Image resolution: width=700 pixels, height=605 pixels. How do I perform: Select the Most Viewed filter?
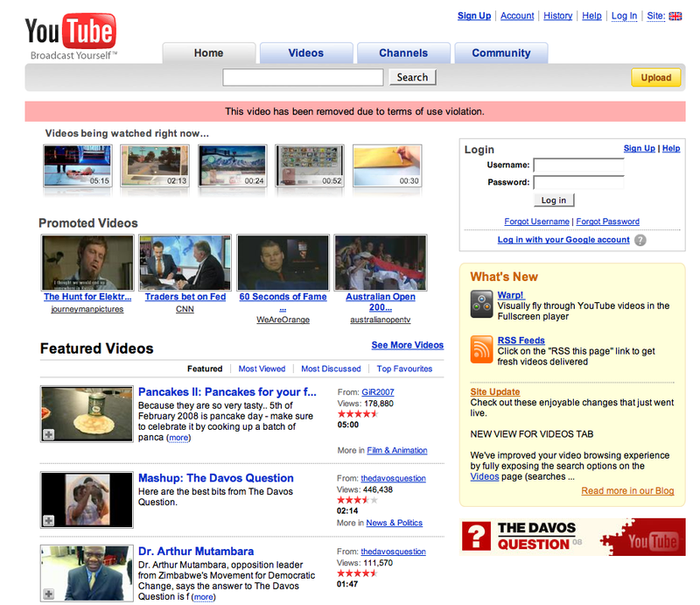click(262, 369)
